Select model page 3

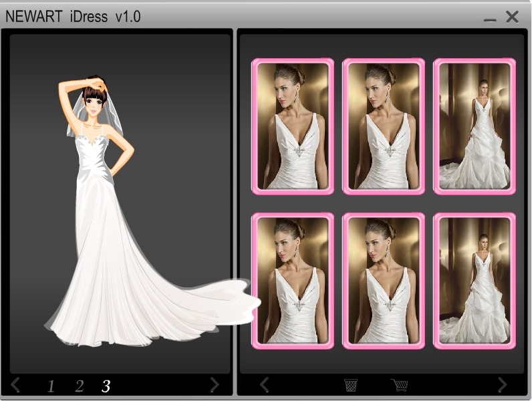click(106, 386)
